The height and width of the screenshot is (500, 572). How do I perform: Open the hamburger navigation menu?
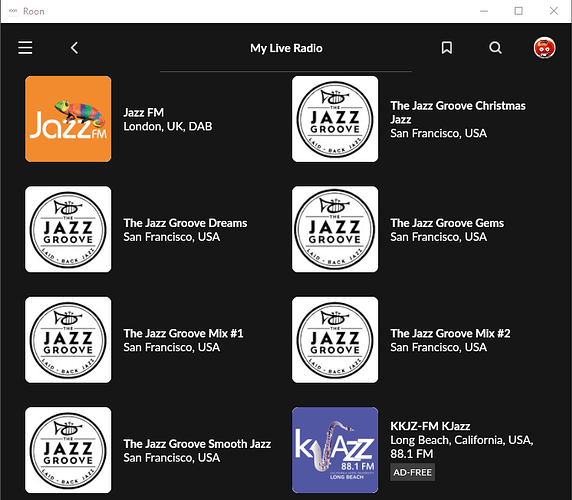[x=25, y=48]
